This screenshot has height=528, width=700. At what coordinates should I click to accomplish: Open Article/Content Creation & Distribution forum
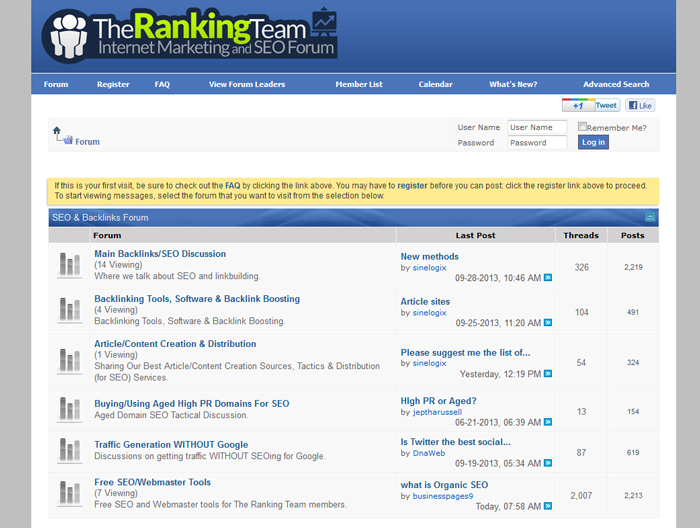[x=175, y=344]
